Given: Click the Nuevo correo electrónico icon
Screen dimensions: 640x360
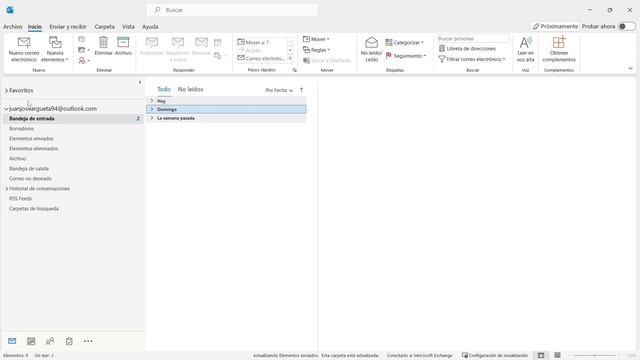Looking at the screenshot, I should click(x=24, y=42).
